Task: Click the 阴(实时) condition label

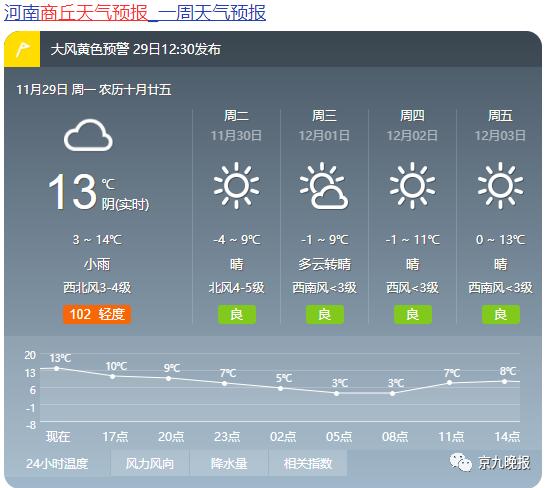Action: tap(125, 204)
